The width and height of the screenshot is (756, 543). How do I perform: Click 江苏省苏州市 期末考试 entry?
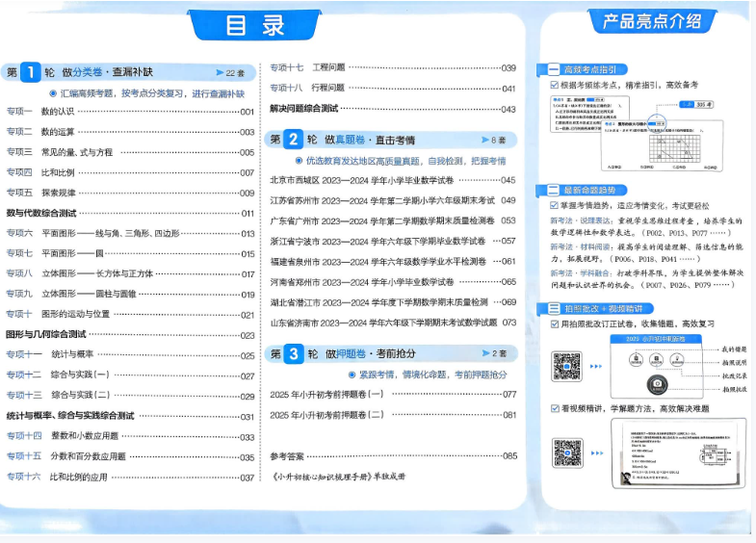click(393, 200)
